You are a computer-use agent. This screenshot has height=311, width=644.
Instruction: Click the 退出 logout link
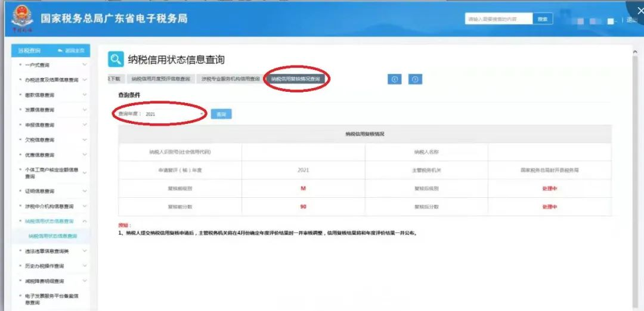tap(633, 20)
